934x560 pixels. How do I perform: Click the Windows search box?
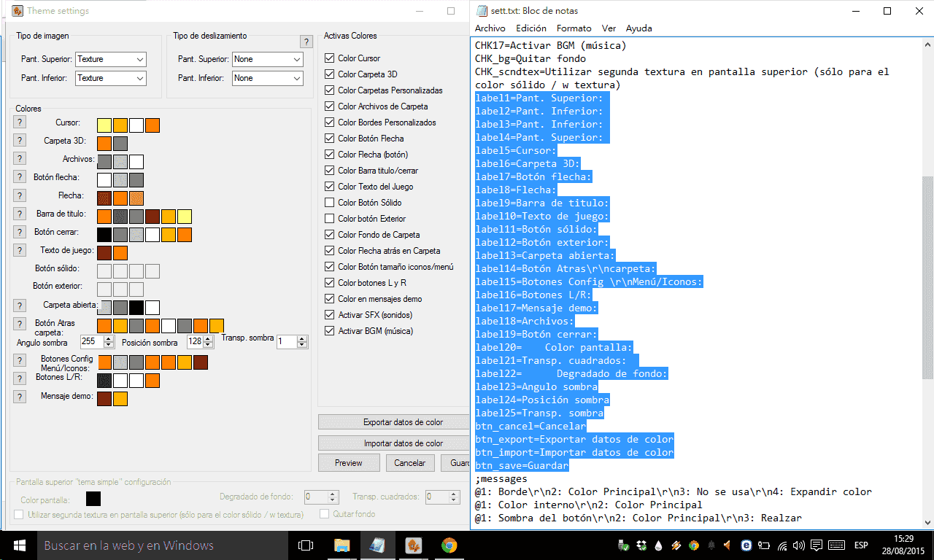162,545
